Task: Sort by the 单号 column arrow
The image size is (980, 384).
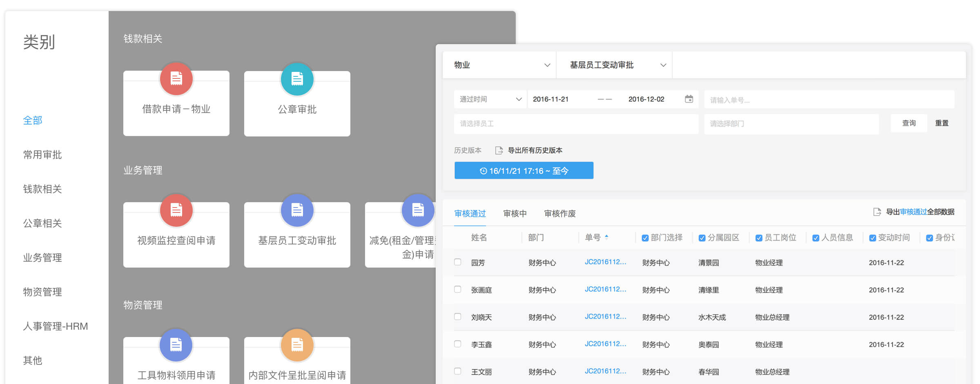Action: tap(607, 237)
